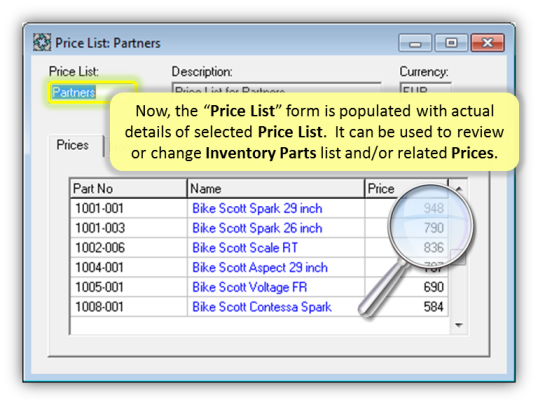Minimize the Price List: Partners window

pyautogui.click(x=415, y=43)
